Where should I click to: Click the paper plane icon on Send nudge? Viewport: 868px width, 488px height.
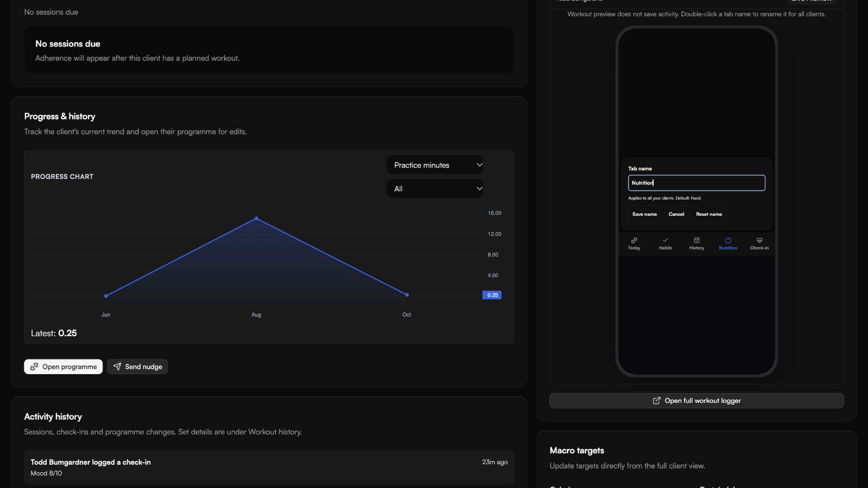(x=117, y=367)
